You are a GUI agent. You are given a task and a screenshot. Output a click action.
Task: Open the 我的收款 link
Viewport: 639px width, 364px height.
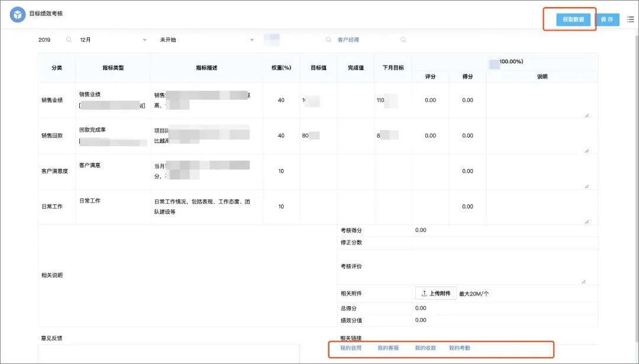point(425,349)
